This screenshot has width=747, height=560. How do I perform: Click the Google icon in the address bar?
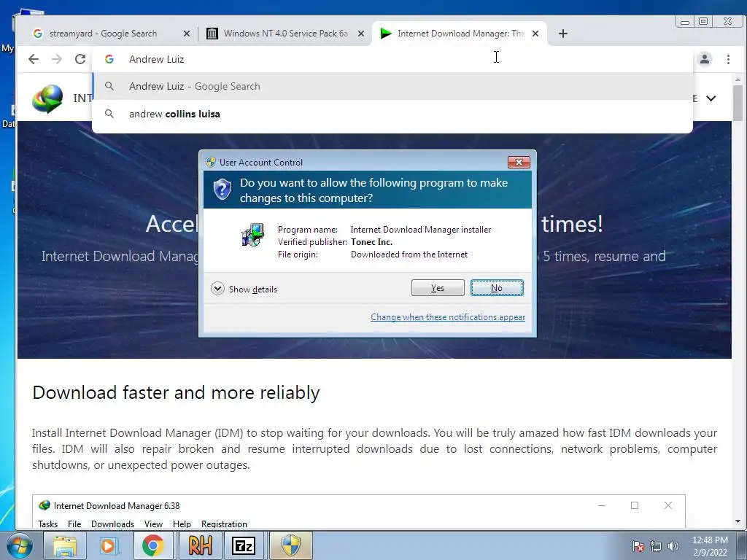pos(109,59)
